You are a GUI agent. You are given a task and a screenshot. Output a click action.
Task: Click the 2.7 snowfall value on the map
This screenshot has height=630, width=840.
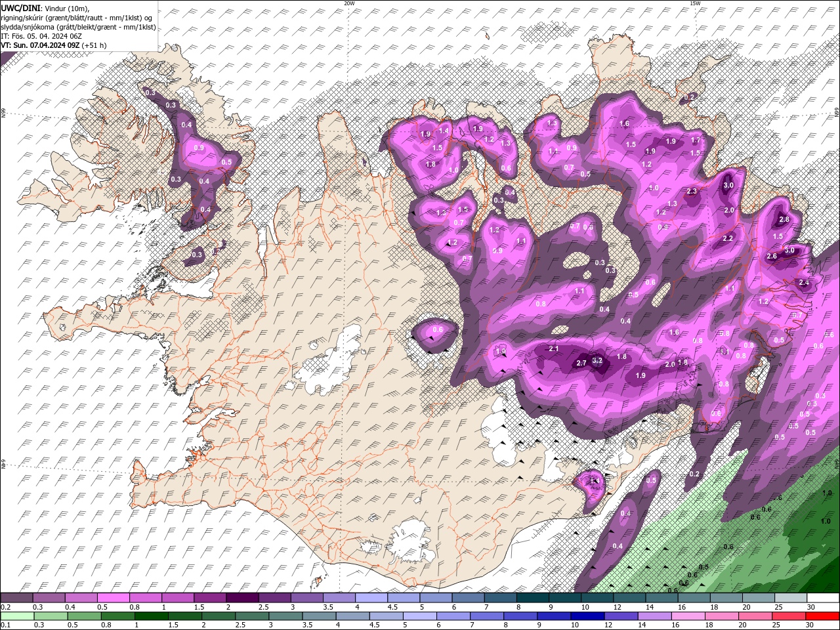[x=581, y=363]
